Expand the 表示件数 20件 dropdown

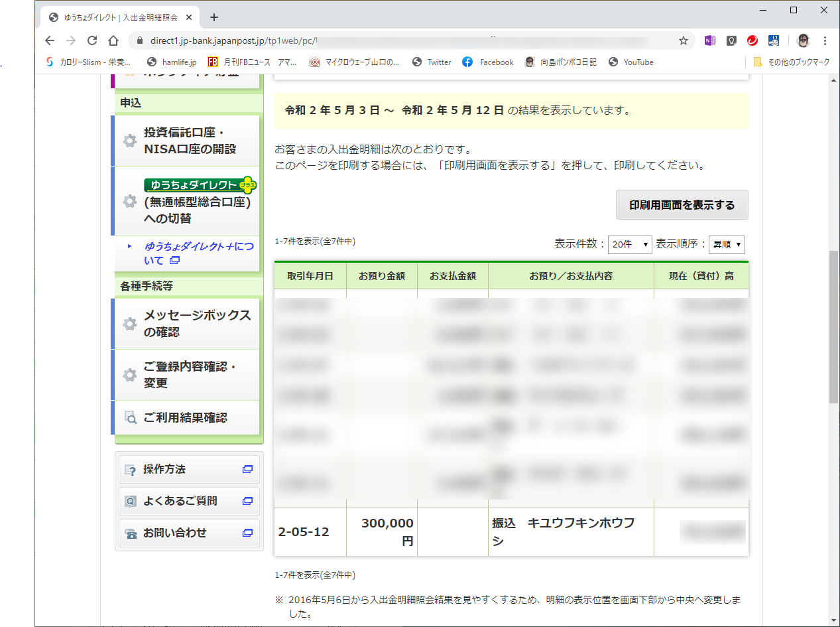[x=630, y=245]
